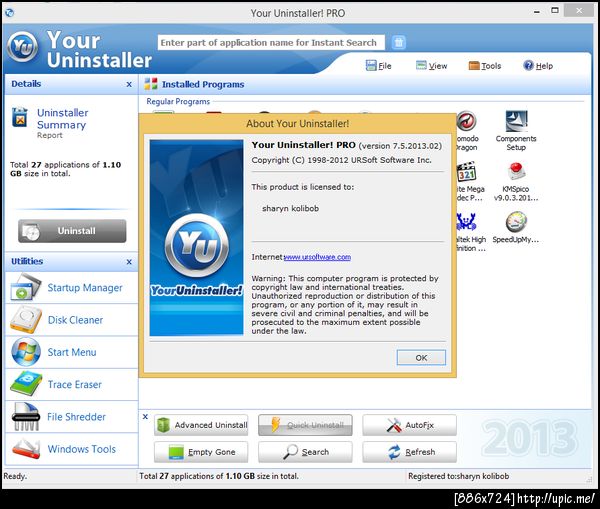Click OK in the About dialog
This screenshot has width=600, height=509.
pyautogui.click(x=421, y=357)
